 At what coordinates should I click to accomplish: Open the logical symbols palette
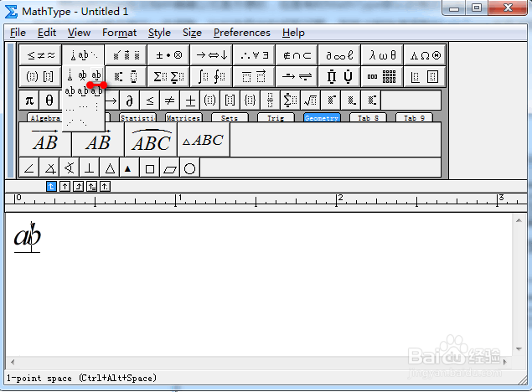[x=254, y=55]
